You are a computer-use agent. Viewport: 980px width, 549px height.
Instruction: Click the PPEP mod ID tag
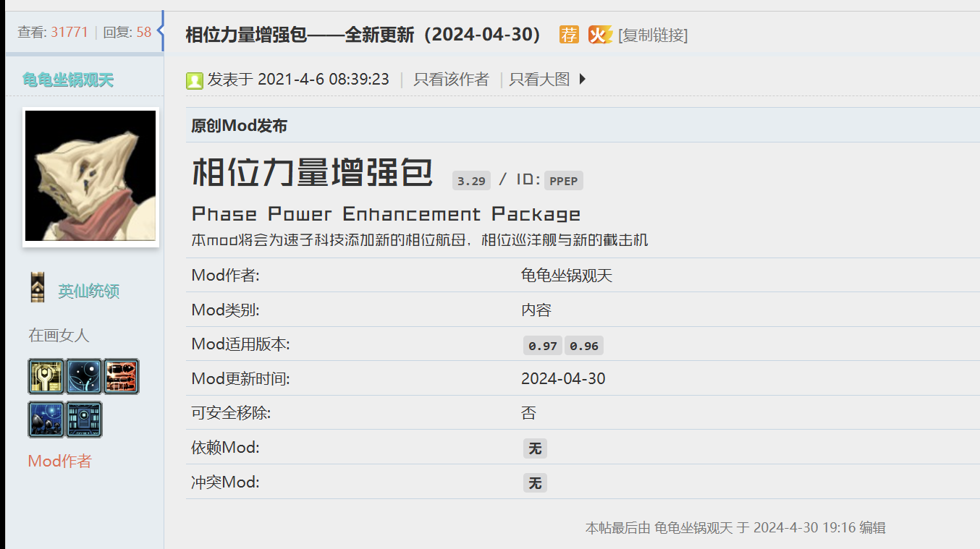(563, 181)
